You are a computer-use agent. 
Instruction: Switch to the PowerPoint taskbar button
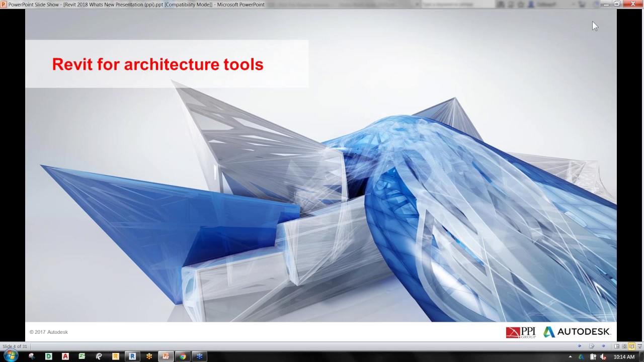tap(166, 356)
